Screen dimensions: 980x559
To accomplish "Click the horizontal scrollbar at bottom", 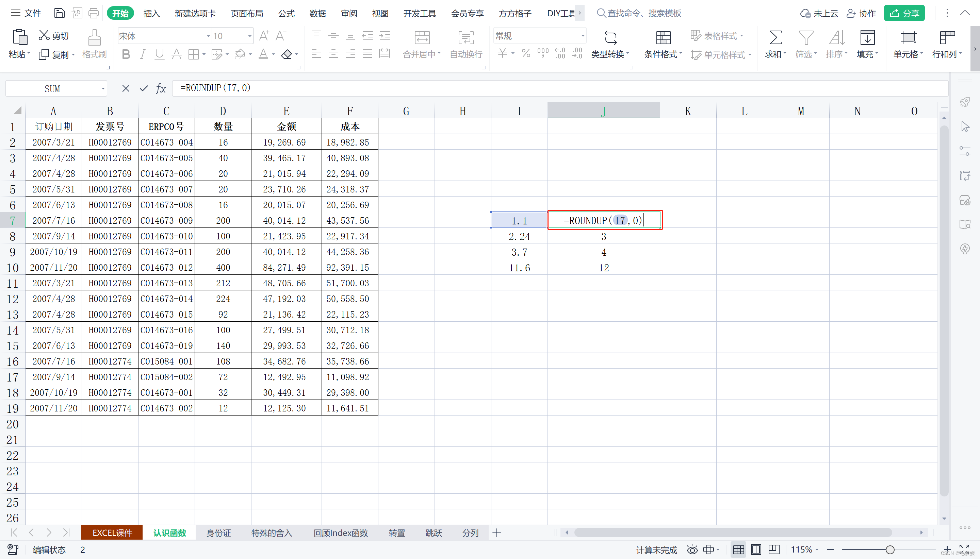I will click(x=733, y=532).
